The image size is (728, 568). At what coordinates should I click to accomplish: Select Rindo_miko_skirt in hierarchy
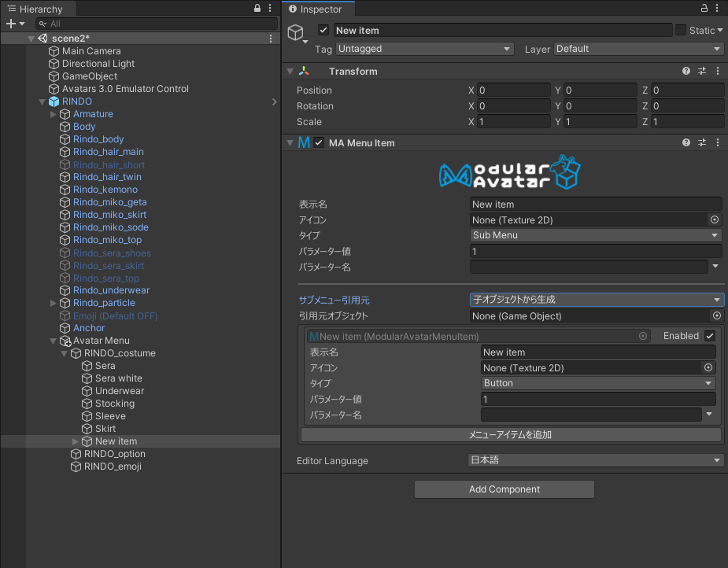click(x=109, y=215)
